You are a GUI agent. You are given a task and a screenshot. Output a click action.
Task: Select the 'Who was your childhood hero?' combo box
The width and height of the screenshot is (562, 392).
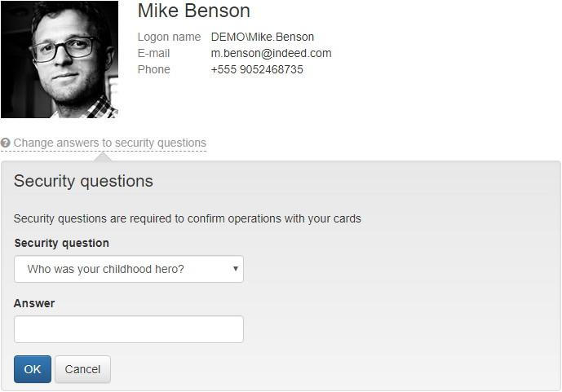(x=128, y=269)
